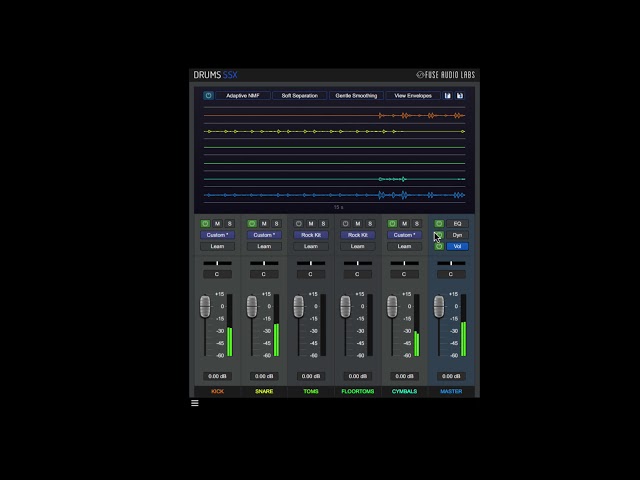Click the save preset disk icon
The height and width of the screenshot is (480, 640).
tap(460, 96)
